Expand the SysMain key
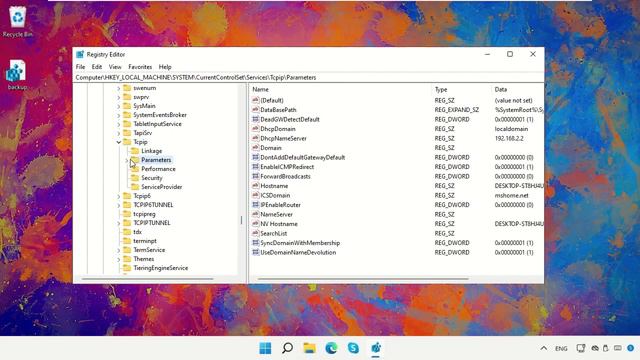 (x=119, y=106)
